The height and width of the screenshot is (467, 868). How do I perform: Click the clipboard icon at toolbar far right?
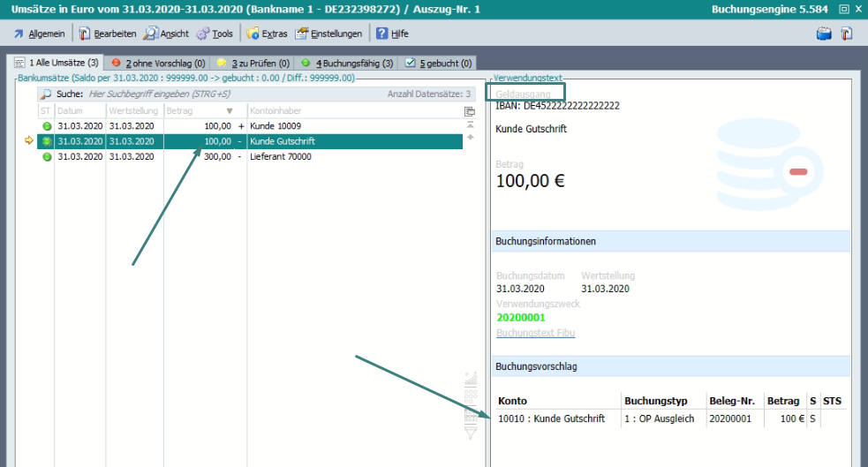point(846,34)
